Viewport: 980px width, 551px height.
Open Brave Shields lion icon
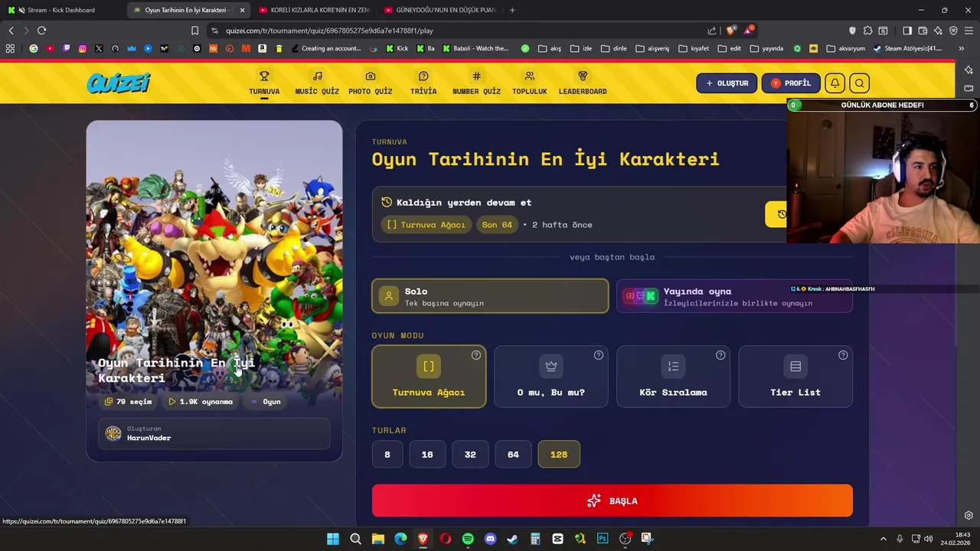pyautogui.click(x=730, y=31)
